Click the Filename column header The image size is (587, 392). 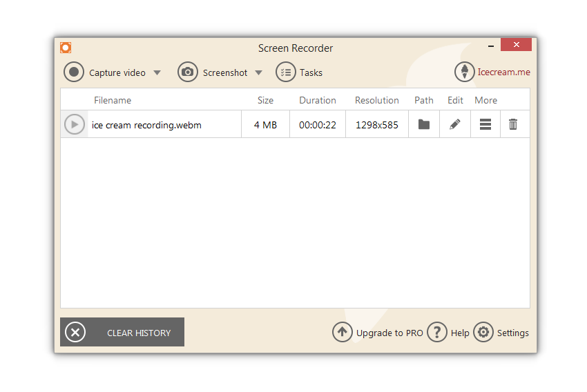point(113,100)
